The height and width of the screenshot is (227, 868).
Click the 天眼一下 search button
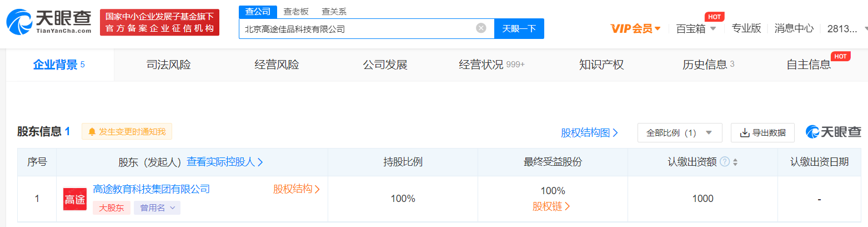(519, 28)
